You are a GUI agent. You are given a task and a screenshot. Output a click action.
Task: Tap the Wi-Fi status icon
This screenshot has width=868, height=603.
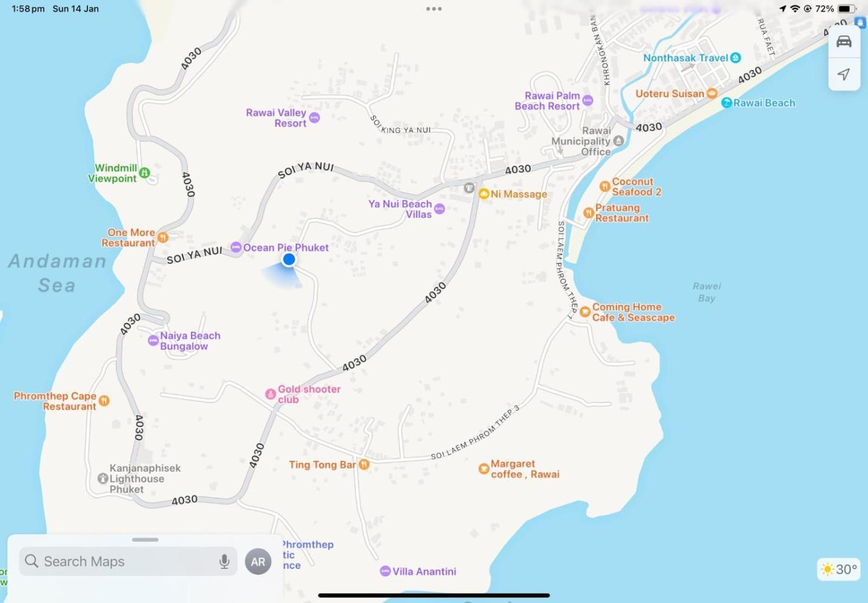coord(795,9)
